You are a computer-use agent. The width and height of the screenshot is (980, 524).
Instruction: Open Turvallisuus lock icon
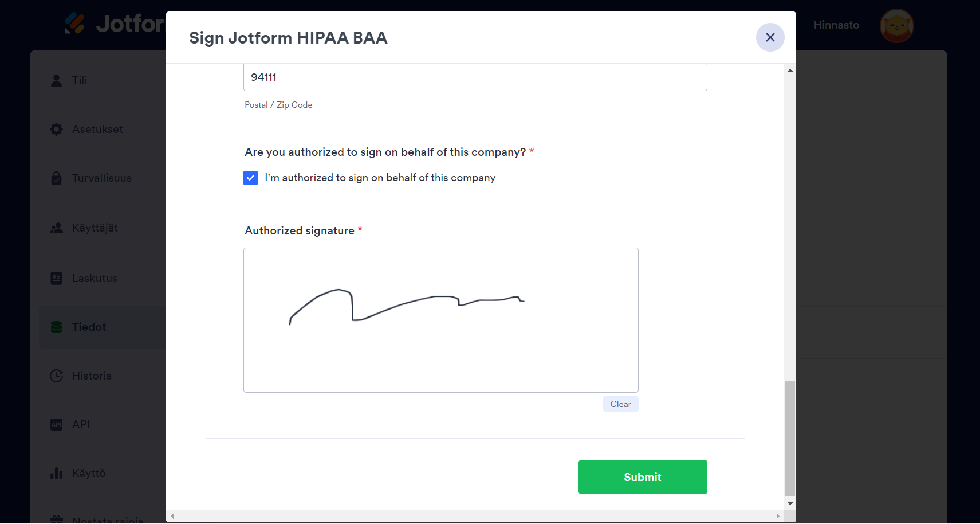[x=56, y=178]
